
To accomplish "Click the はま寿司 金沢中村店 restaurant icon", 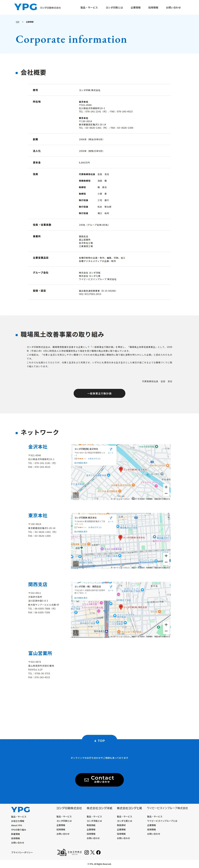I will 133,485.
